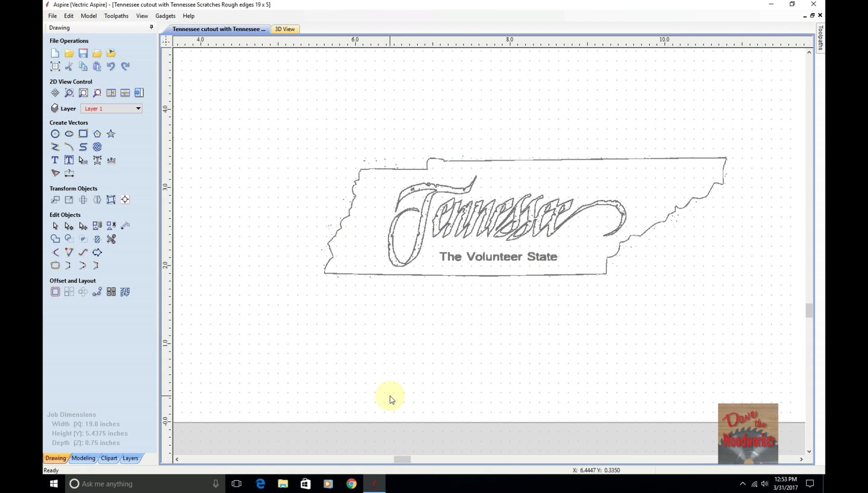Screen dimensions: 868x493
Task: Select the Draw Circle tool
Action: click(x=55, y=134)
